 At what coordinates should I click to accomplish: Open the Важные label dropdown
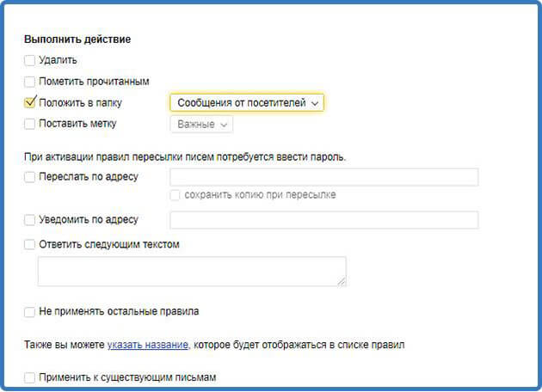click(x=201, y=124)
